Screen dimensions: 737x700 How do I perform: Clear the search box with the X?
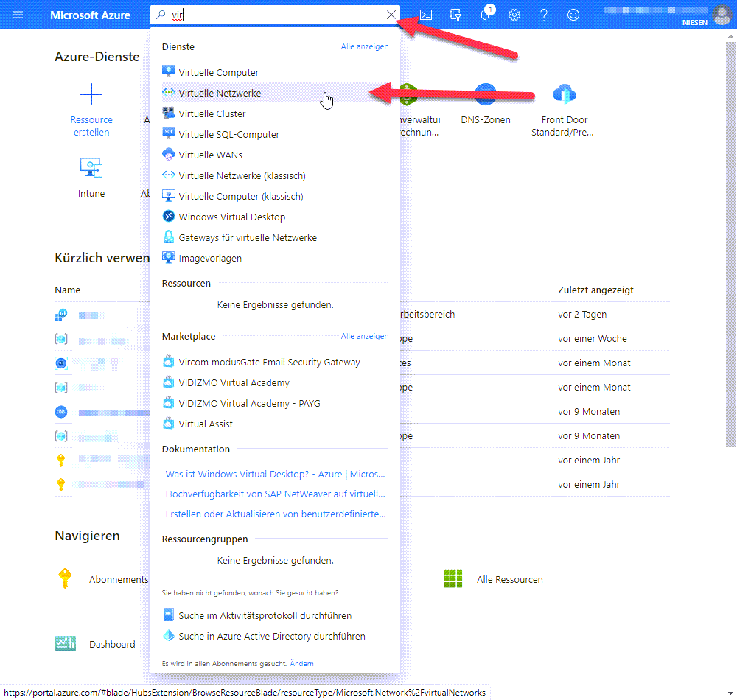point(391,15)
